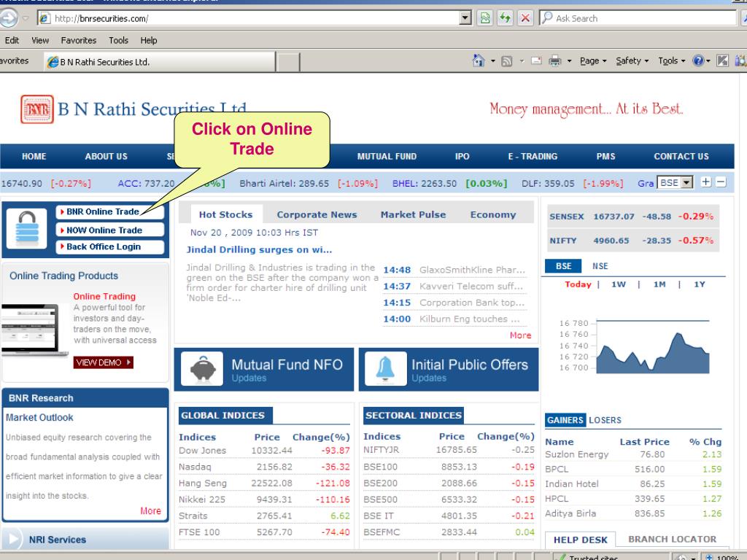This screenshot has width=747, height=560.
Task: Click the Home icon in the command bar
Action: tap(479, 61)
